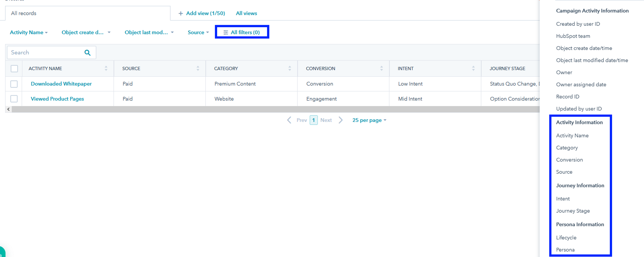The width and height of the screenshot is (644, 257).
Task: Toggle the select-all header checkbox
Action: point(14,69)
